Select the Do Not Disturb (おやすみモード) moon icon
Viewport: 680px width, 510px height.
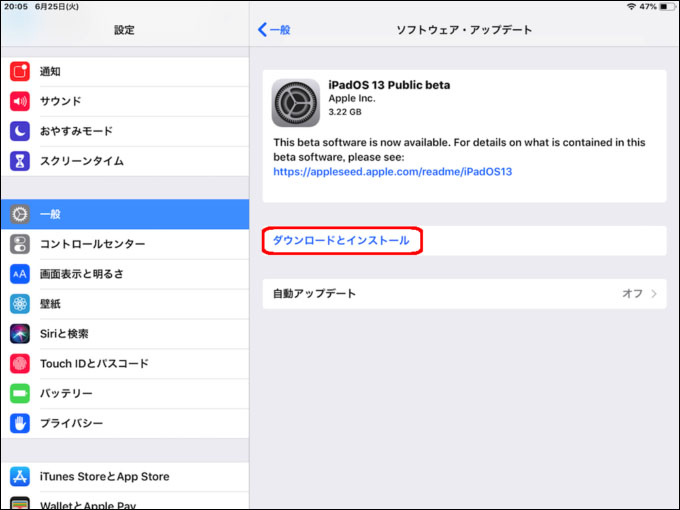(21, 131)
